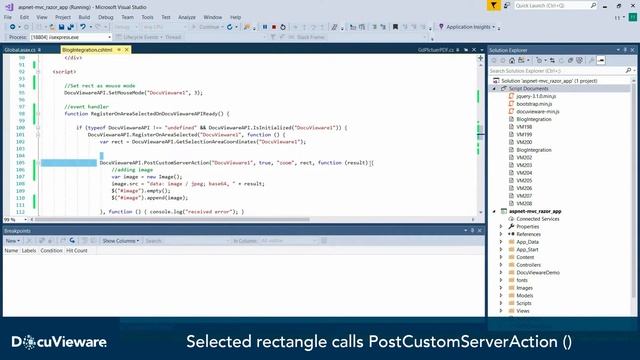Open the File menu
640x360 pixels.
click(8, 17)
